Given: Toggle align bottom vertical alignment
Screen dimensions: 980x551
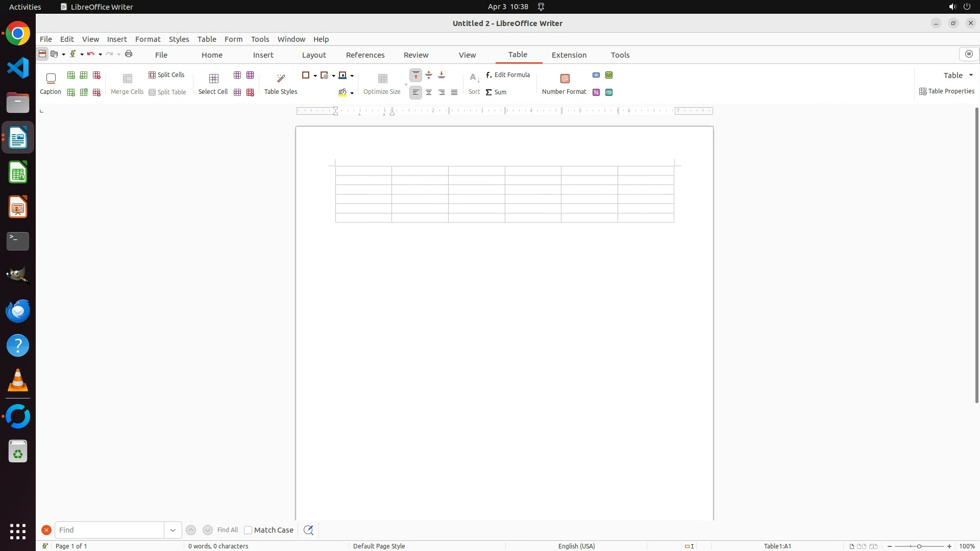Looking at the screenshot, I should 442,76.
